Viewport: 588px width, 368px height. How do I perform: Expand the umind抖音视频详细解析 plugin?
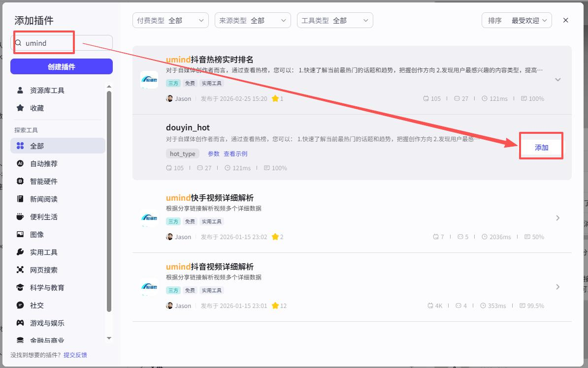(x=557, y=287)
